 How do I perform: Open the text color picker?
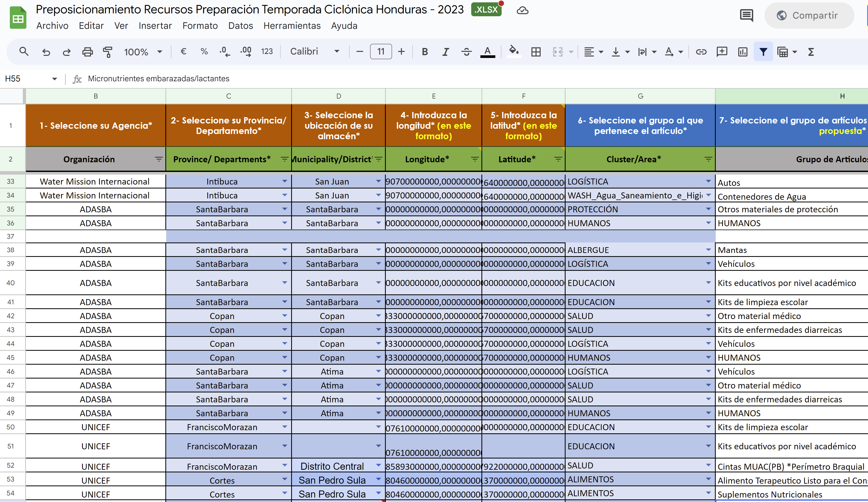487,52
